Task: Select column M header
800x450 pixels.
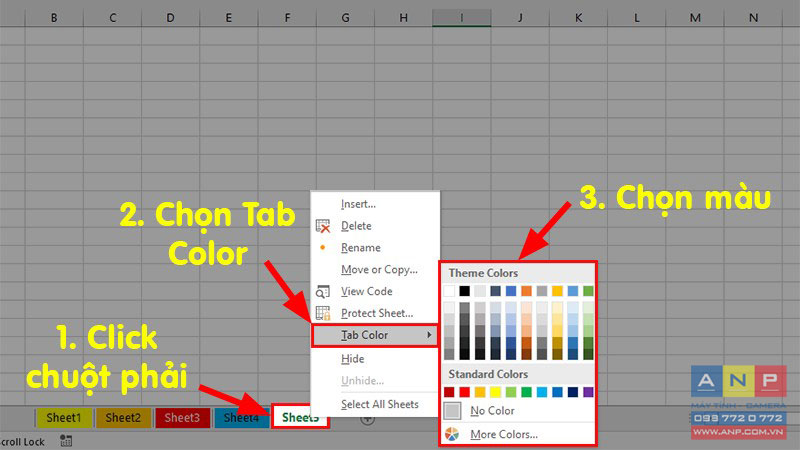Action: coord(695,18)
